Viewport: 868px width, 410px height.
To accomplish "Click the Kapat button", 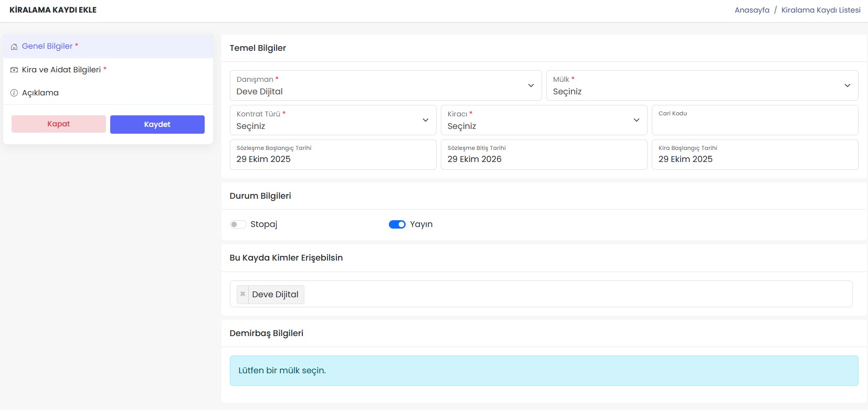I will click(x=59, y=124).
